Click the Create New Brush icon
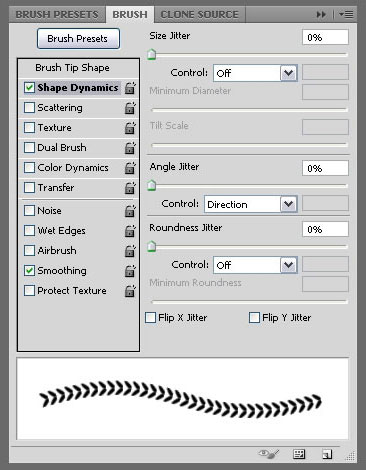The width and height of the screenshot is (366, 470). [x=327, y=454]
